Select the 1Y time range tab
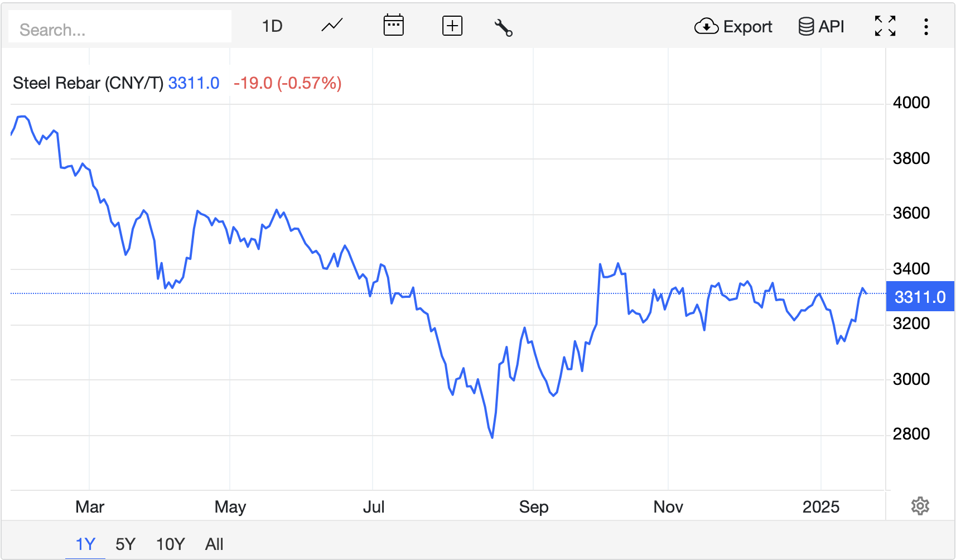The width and height of the screenshot is (956, 560). tap(85, 544)
